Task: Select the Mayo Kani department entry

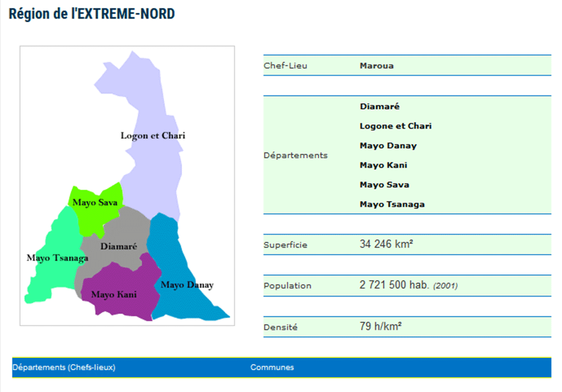Action: (383, 165)
